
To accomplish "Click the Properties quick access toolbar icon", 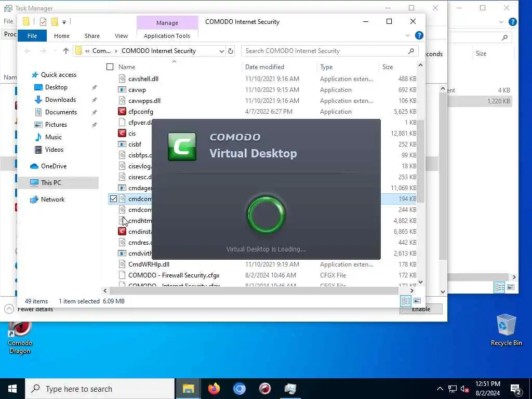I will point(43,22).
